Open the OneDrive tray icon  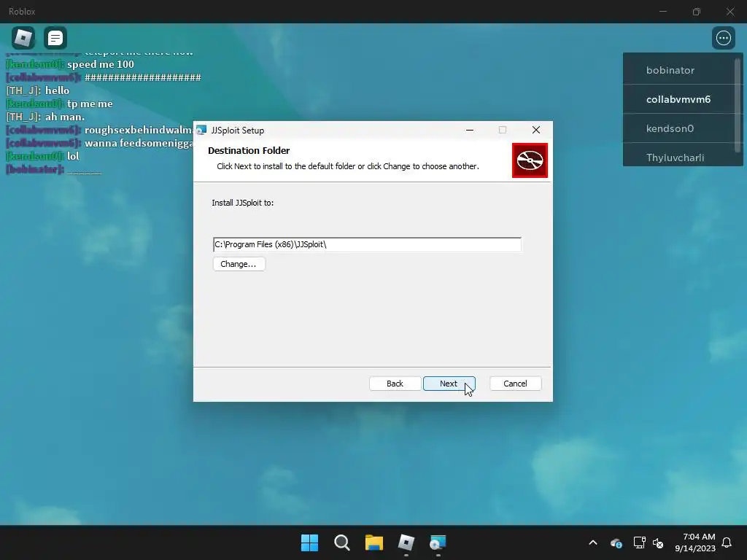tap(616, 542)
